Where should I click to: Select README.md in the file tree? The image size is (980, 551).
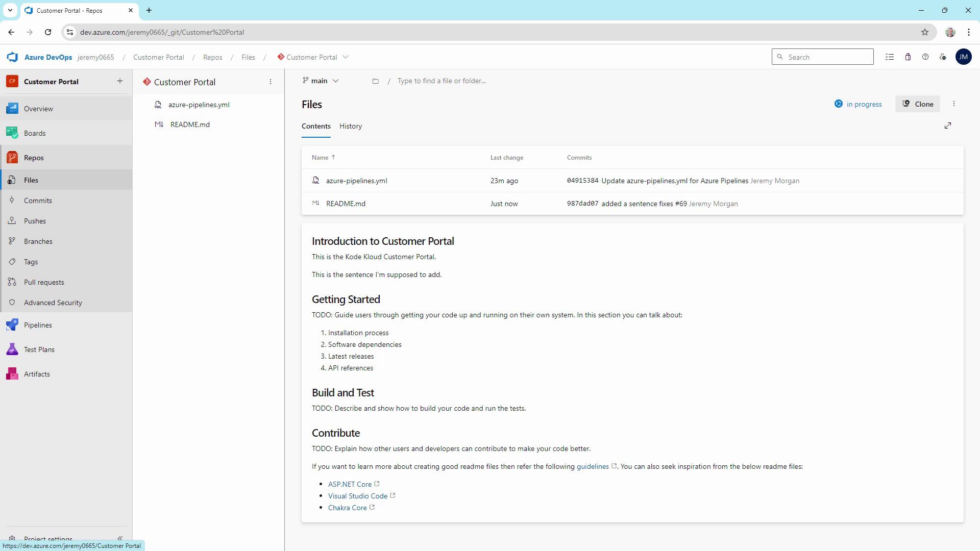coord(190,124)
